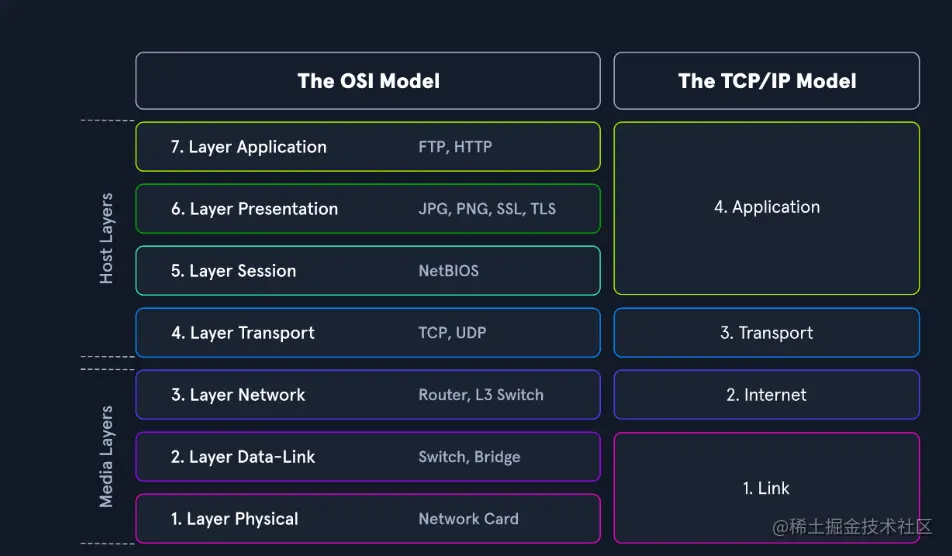Click the OSI Model header box
952x556 pixels.
point(368,81)
